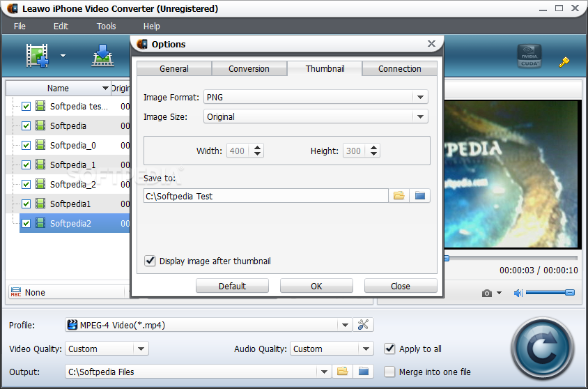Switch to the Conversion tab
Screen dimensions: 588x389
pyautogui.click(x=249, y=68)
